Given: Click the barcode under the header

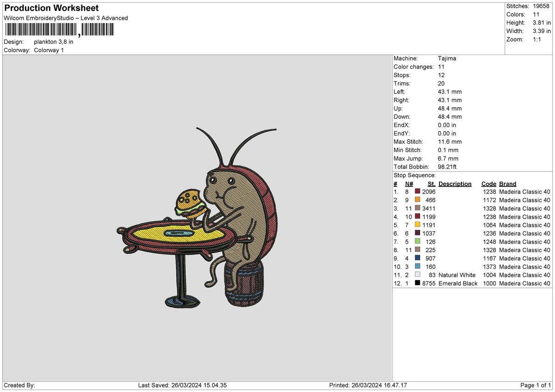Looking at the screenshot, I should [59, 30].
